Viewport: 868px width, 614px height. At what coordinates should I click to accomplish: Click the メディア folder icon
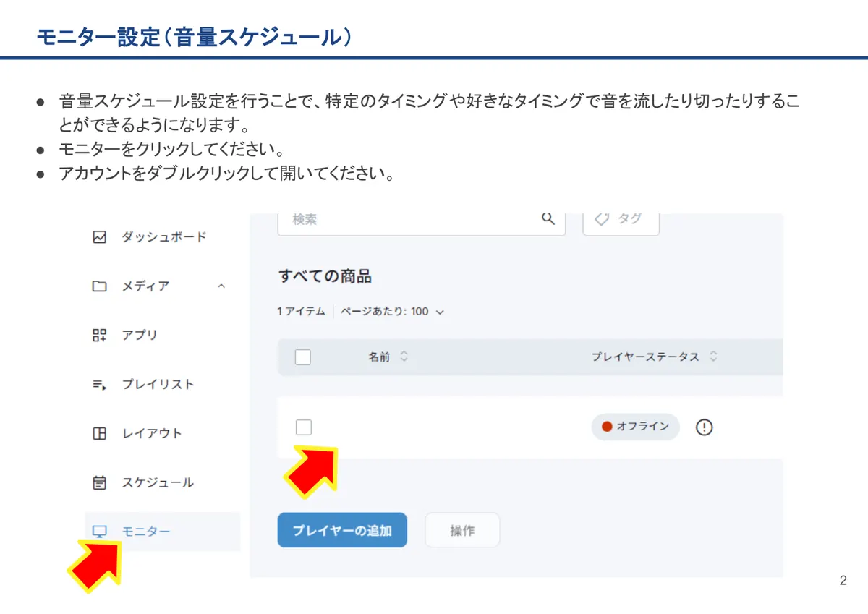pyautogui.click(x=100, y=286)
